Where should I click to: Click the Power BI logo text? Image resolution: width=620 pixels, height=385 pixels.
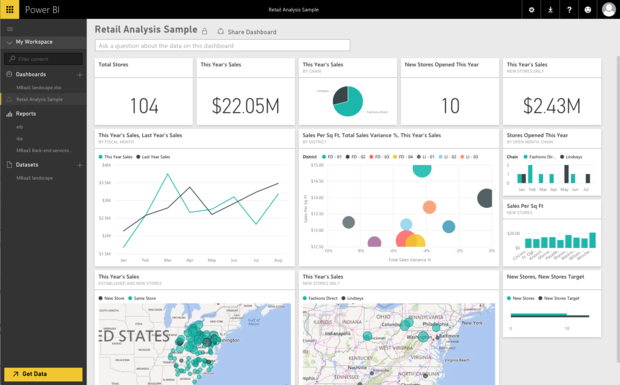click(x=42, y=10)
